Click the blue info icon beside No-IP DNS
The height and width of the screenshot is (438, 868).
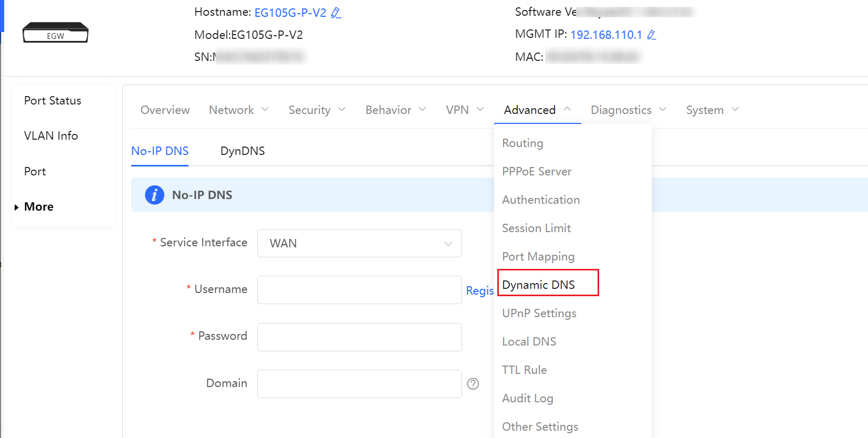click(154, 195)
